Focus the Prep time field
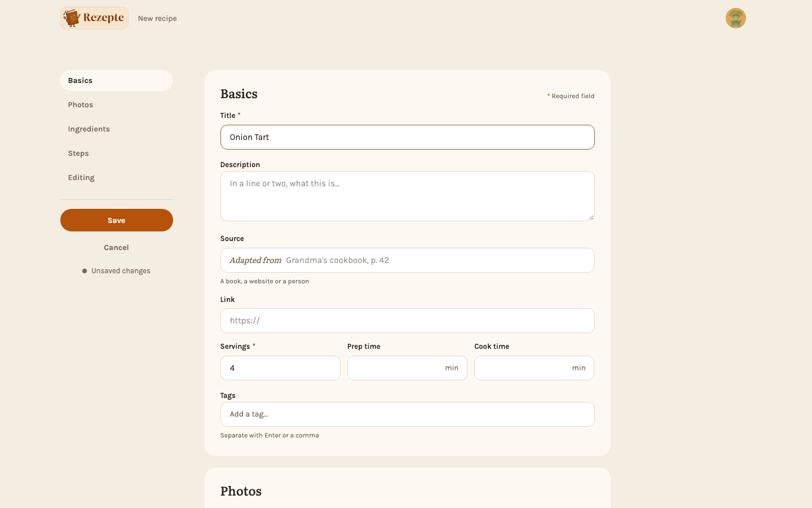This screenshot has width=812, height=508. click(407, 368)
